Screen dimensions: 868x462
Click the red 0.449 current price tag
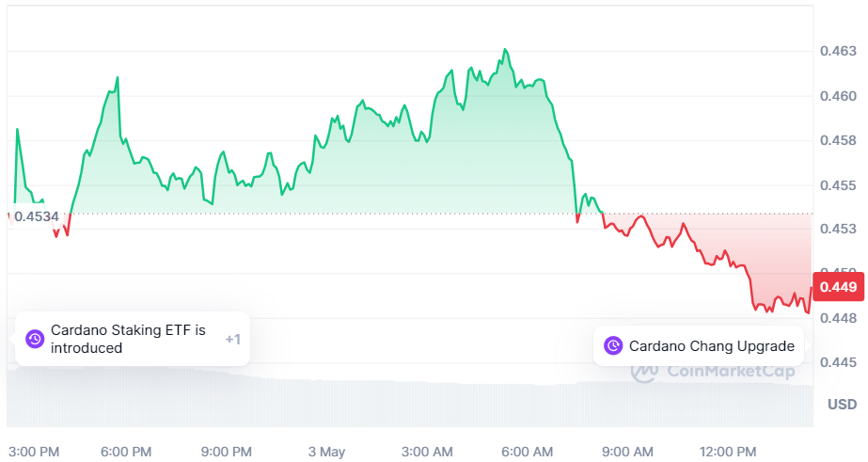[837, 287]
